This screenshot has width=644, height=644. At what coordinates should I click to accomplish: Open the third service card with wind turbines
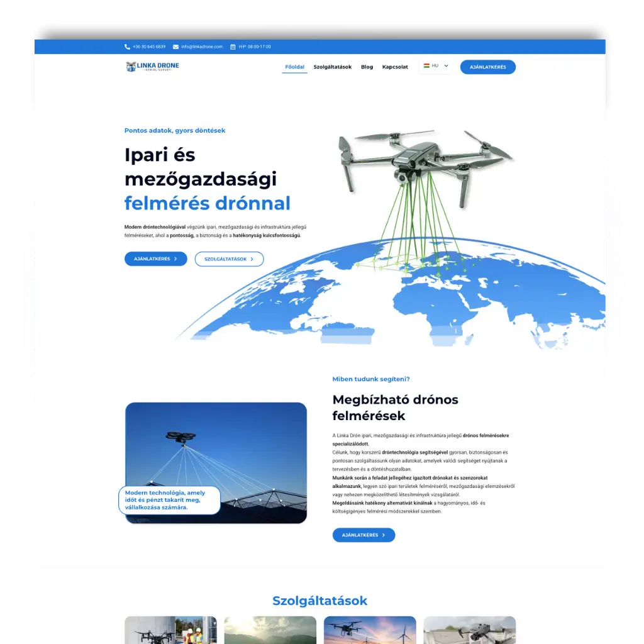tap(370, 630)
